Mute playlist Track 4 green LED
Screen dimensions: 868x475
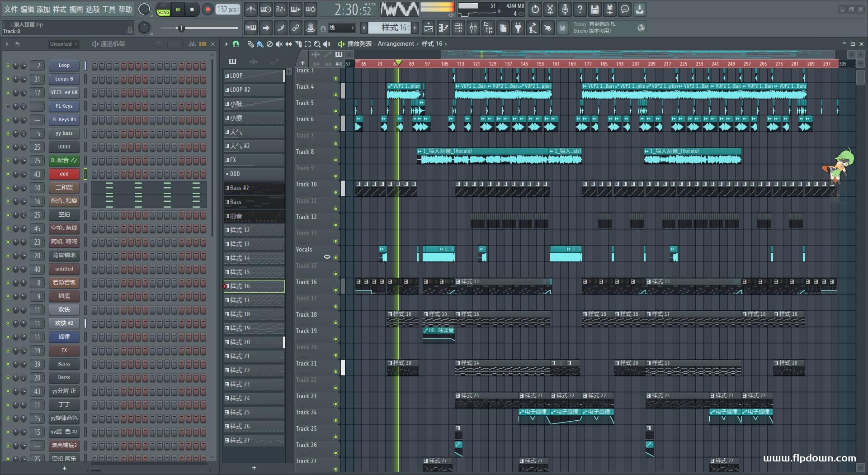click(335, 95)
